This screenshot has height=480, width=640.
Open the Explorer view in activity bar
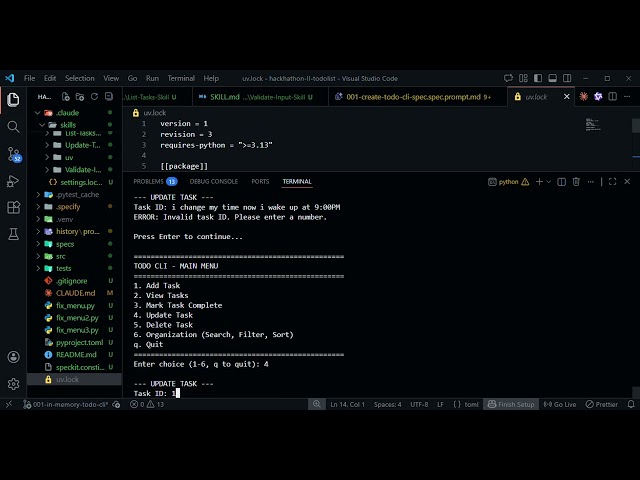click(x=13, y=100)
